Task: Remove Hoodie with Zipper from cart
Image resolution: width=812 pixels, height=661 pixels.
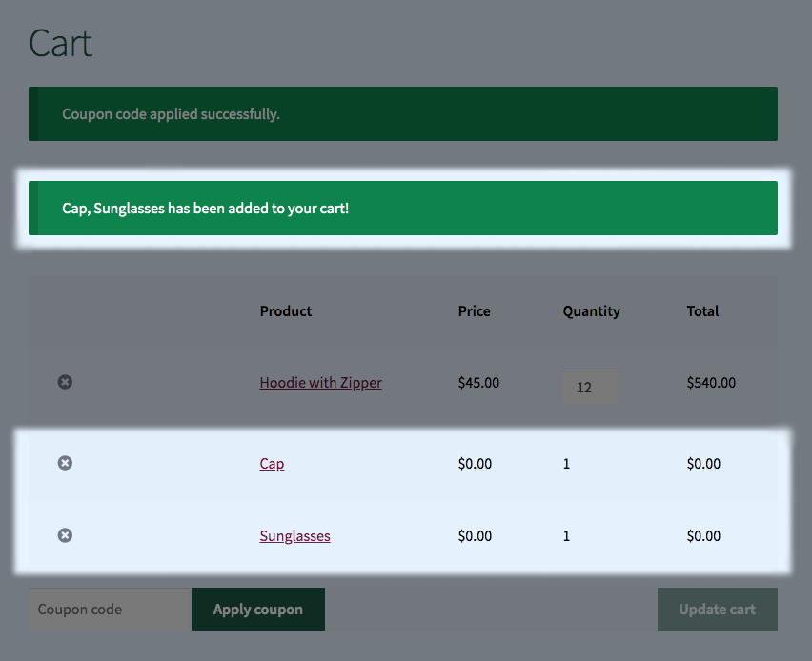Action: pos(65,382)
